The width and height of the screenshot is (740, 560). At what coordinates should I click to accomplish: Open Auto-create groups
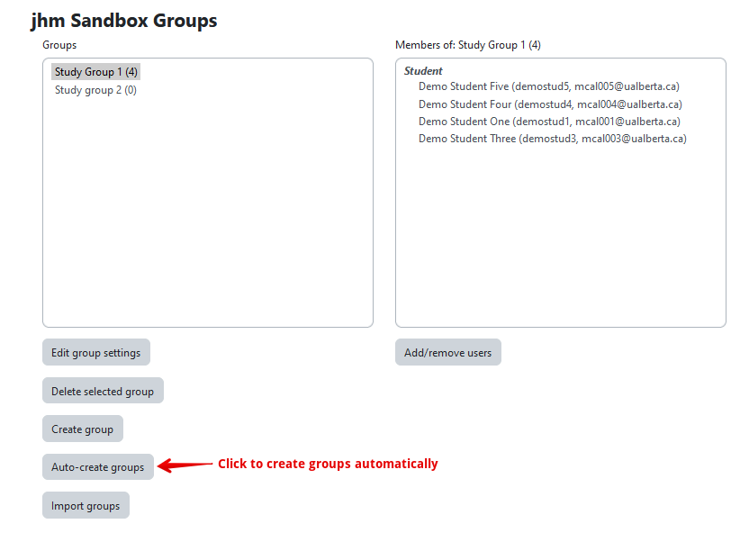coord(97,467)
